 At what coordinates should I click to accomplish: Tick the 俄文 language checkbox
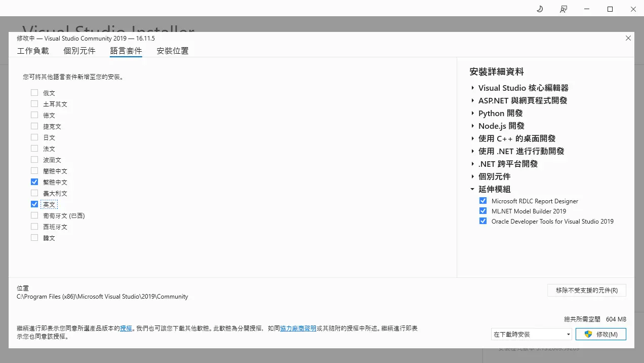pyautogui.click(x=34, y=93)
